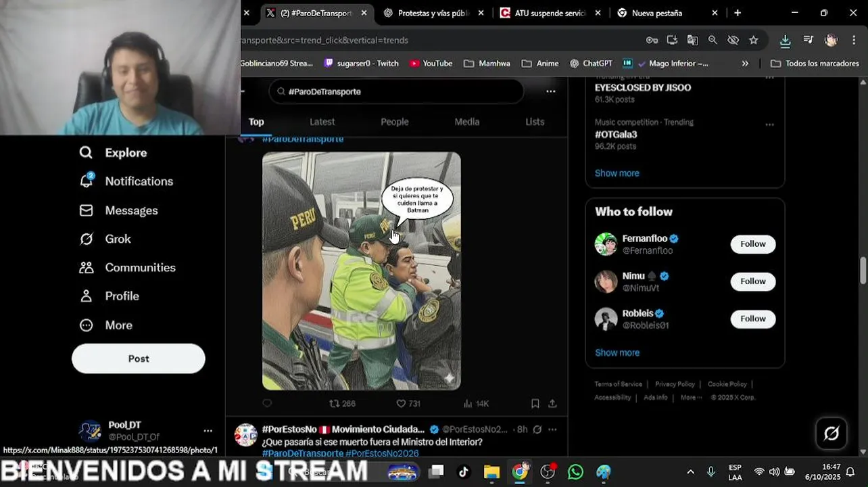
Task: Follow Nimu
Action: pyautogui.click(x=753, y=281)
